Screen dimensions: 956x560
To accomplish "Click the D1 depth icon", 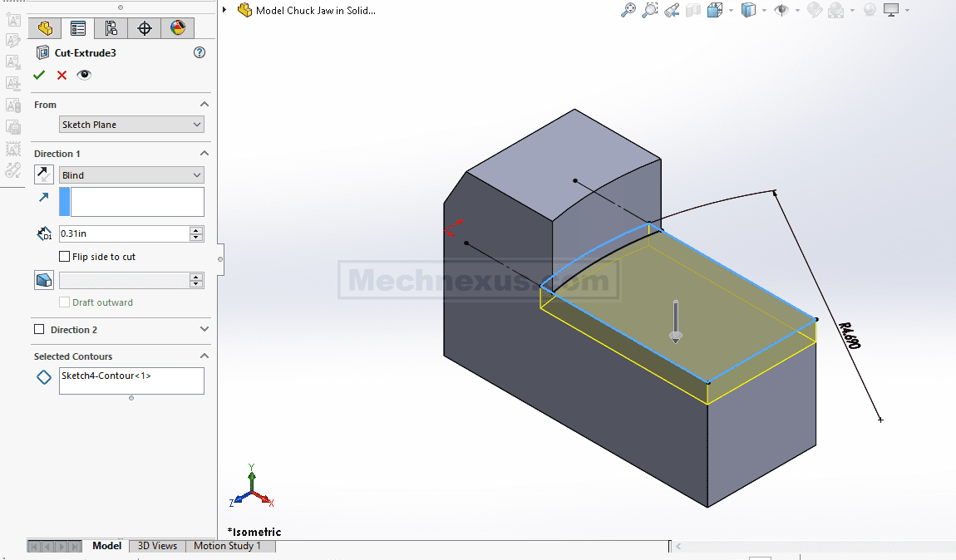I will [44, 233].
